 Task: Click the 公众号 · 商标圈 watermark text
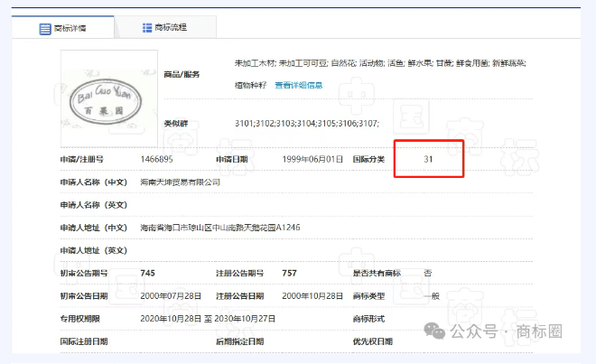[506, 332]
